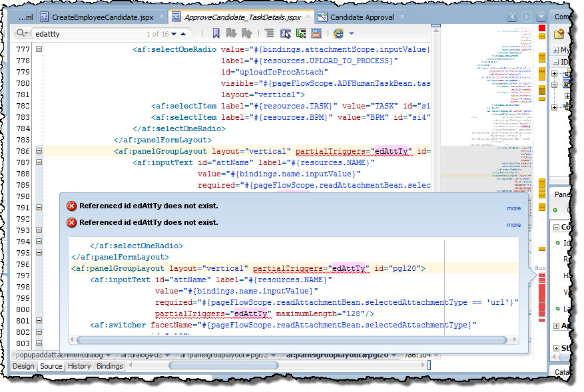Image resolution: width=584 pixels, height=392 pixels.
Task: Toggle code fold marker at line 787
Action: click(x=38, y=162)
